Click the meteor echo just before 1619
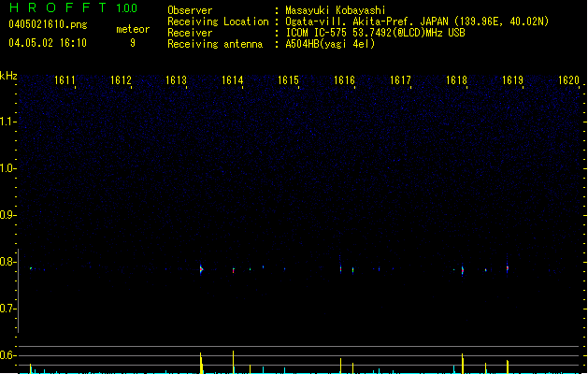Screen dimensions: 588x374 (x=507, y=268)
